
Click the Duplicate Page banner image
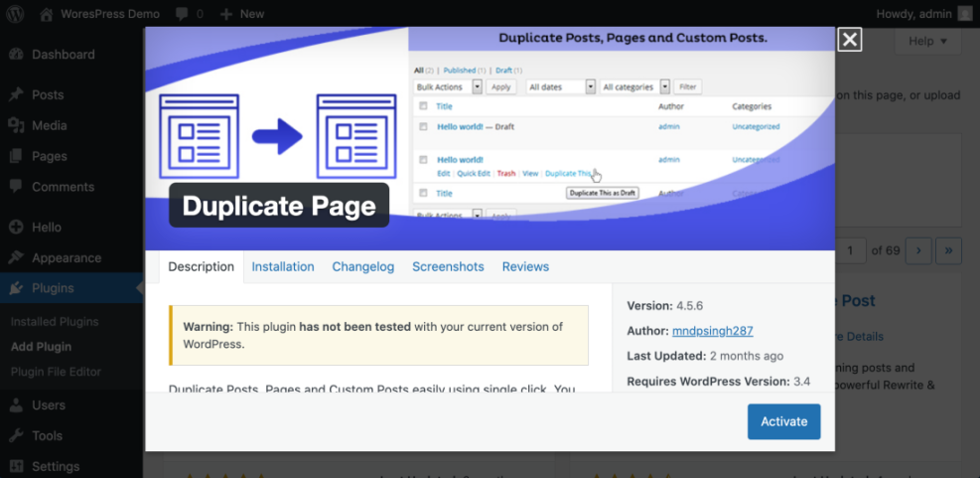tap(490, 139)
